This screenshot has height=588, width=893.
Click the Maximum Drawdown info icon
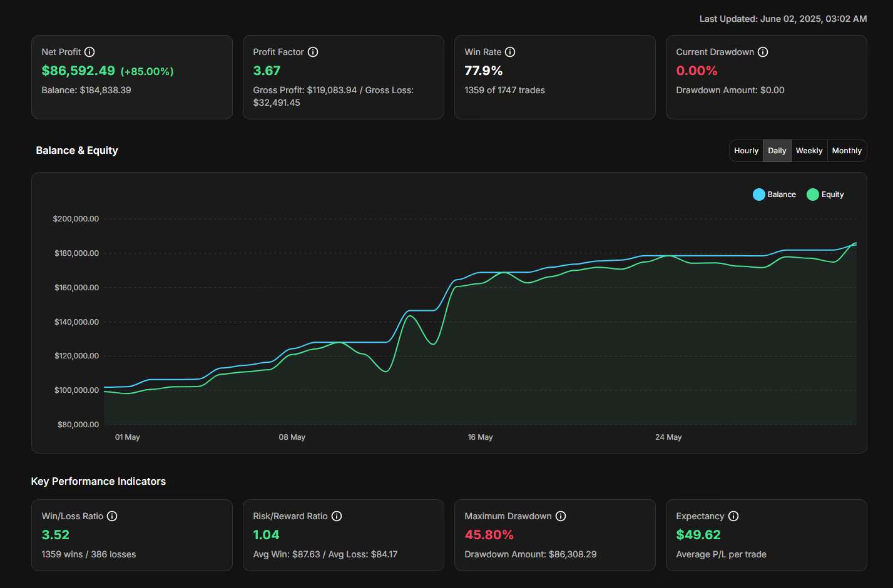(561, 516)
